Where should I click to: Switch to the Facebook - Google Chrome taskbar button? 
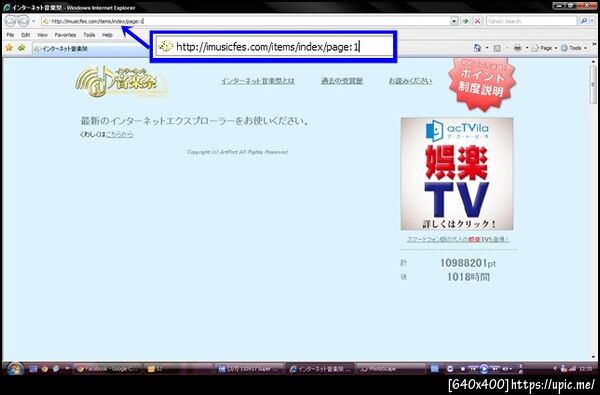[107, 369]
